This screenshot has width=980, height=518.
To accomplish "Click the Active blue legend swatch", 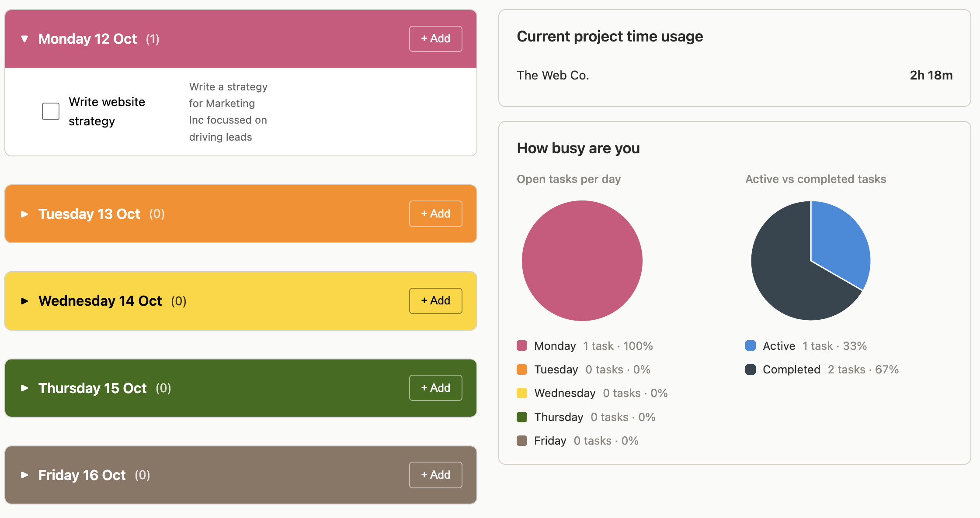I will pyautogui.click(x=751, y=345).
